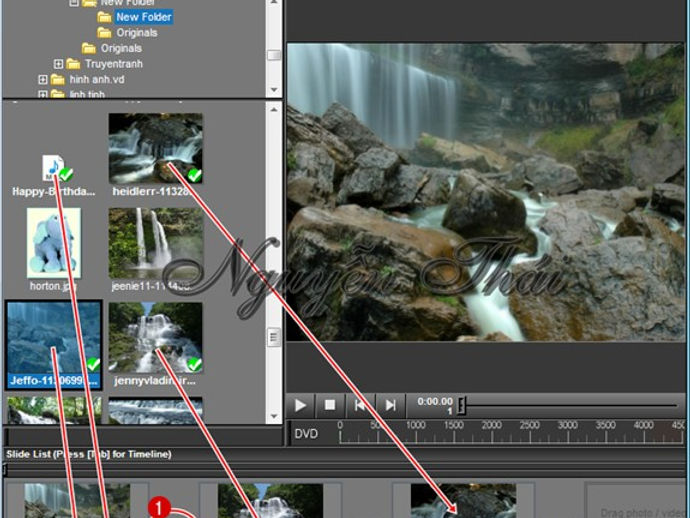Click the horton.jpg file name
690x518 pixels.
point(53,286)
